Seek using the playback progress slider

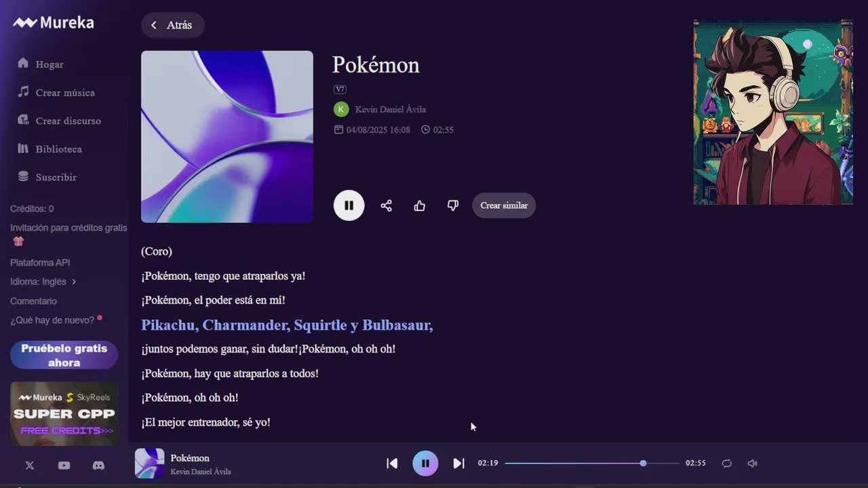pos(591,464)
